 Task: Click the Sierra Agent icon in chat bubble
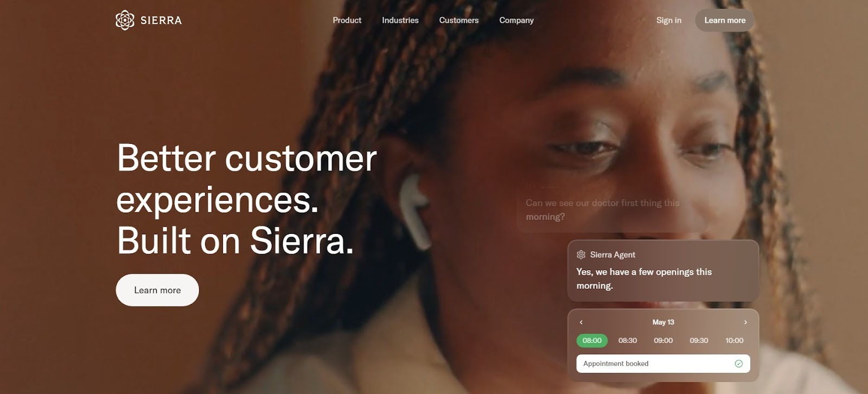[x=581, y=255]
